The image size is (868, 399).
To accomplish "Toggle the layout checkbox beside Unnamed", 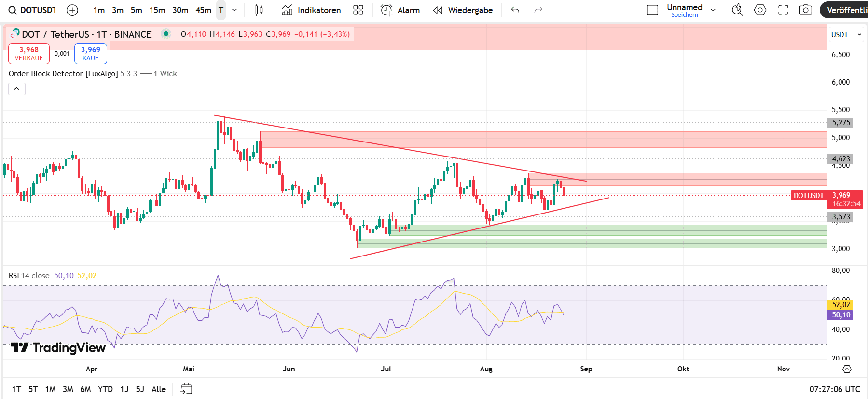I will [x=652, y=10].
